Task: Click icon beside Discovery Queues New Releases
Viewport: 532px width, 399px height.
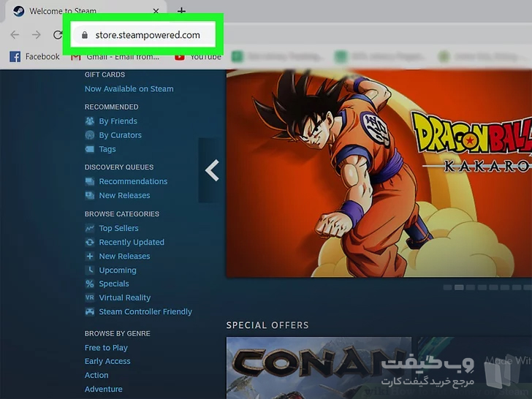Action: [90, 195]
